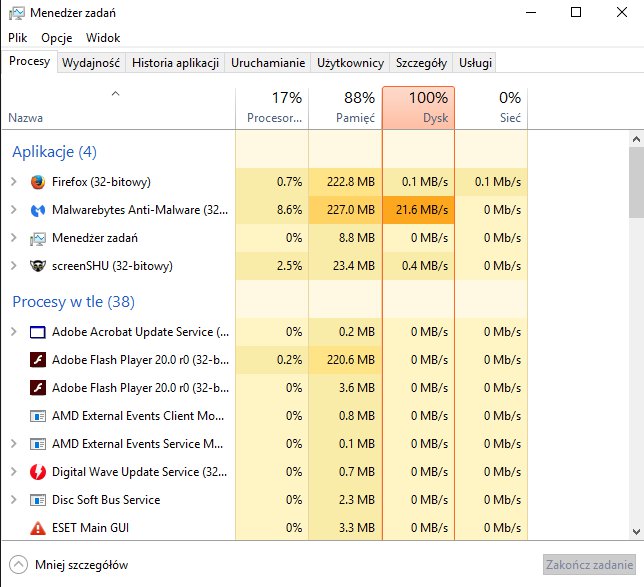The width and height of the screenshot is (644, 587).
Task: Click the Digital Wave Update Service icon
Action: [x=38, y=472]
